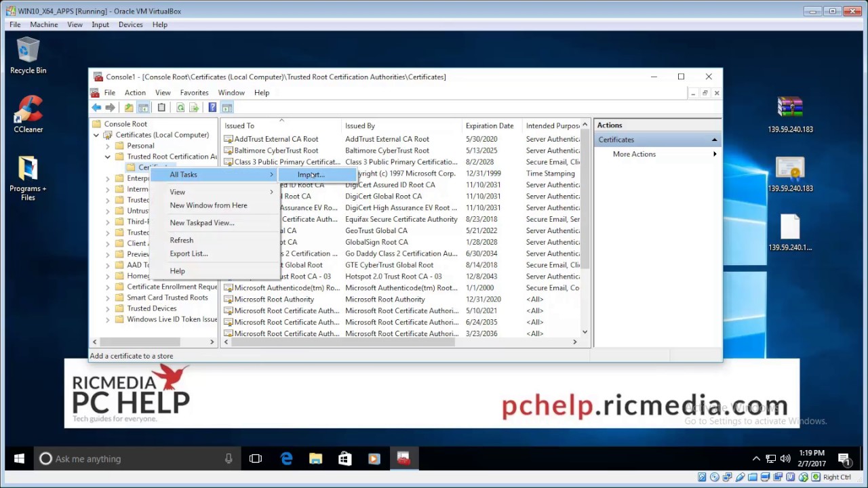Toggle the Show/Hide Action Pane toolbar icon
This screenshot has width=868, height=488.
pyautogui.click(x=227, y=108)
